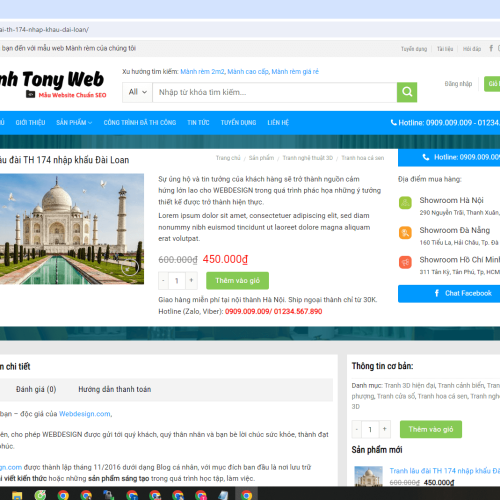Open trending search Mành cao cấp
The height and width of the screenshot is (500, 500).
click(x=248, y=72)
